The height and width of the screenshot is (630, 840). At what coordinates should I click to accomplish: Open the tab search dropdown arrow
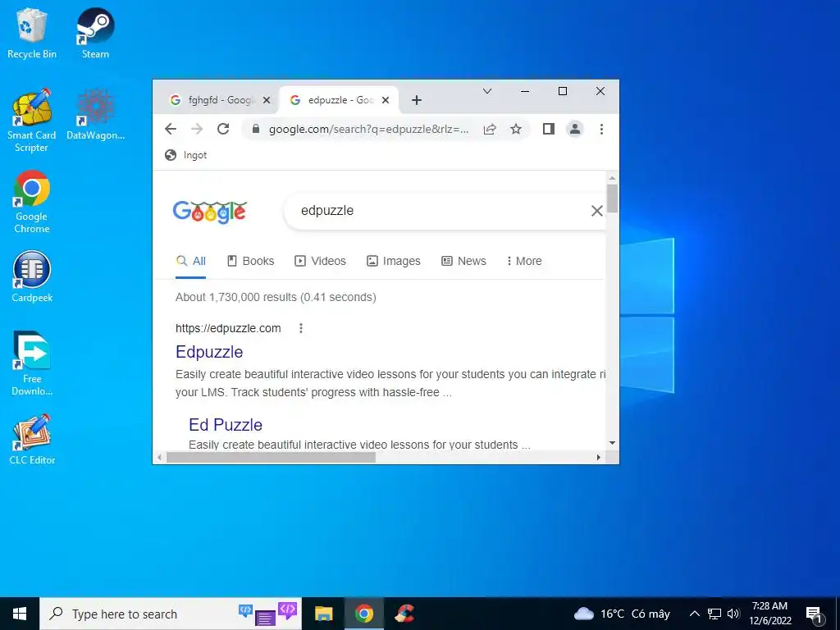(x=487, y=91)
